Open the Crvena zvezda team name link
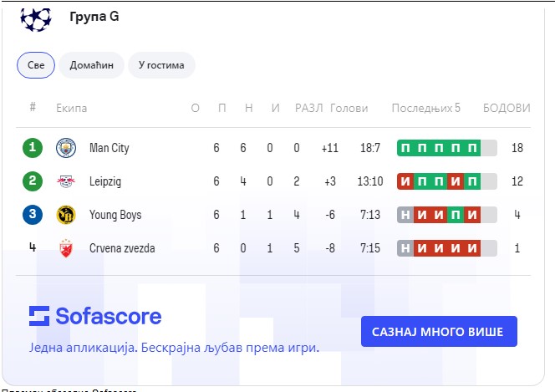This screenshot has width=555, height=392. coord(122,248)
